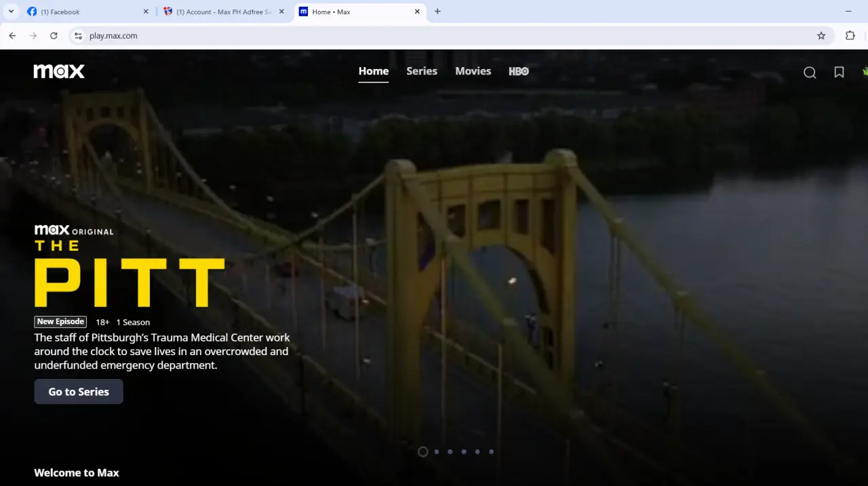This screenshot has height=486, width=868.
Task: Open site information icon in address bar
Action: pyautogui.click(x=78, y=36)
